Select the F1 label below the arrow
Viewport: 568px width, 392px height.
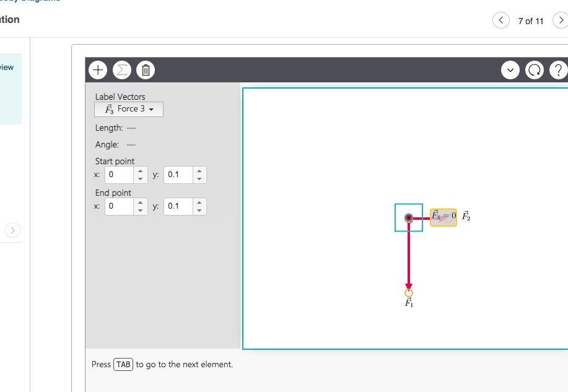coord(408,302)
